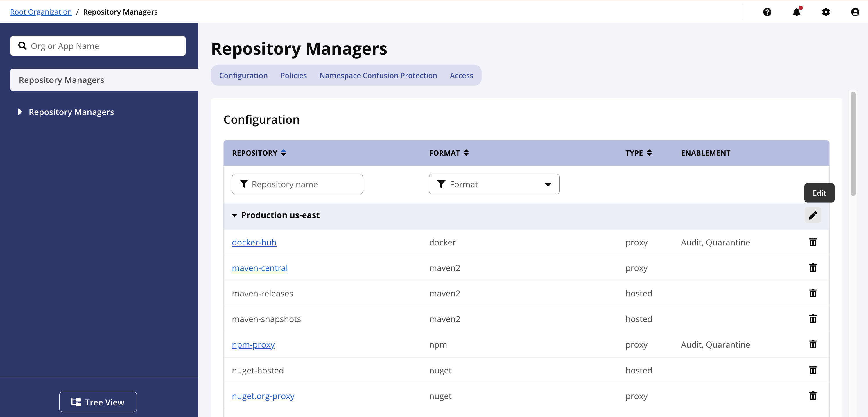Click the page vertical scrollbar thumb
The width and height of the screenshot is (868, 417).
[x=853, y=143]
